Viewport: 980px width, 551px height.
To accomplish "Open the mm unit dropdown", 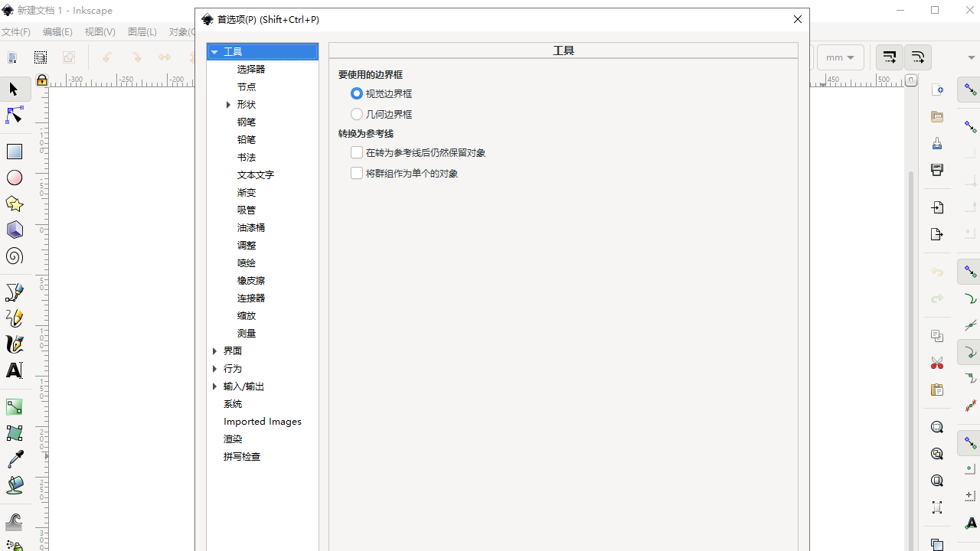I will click(x=840, y=57).
